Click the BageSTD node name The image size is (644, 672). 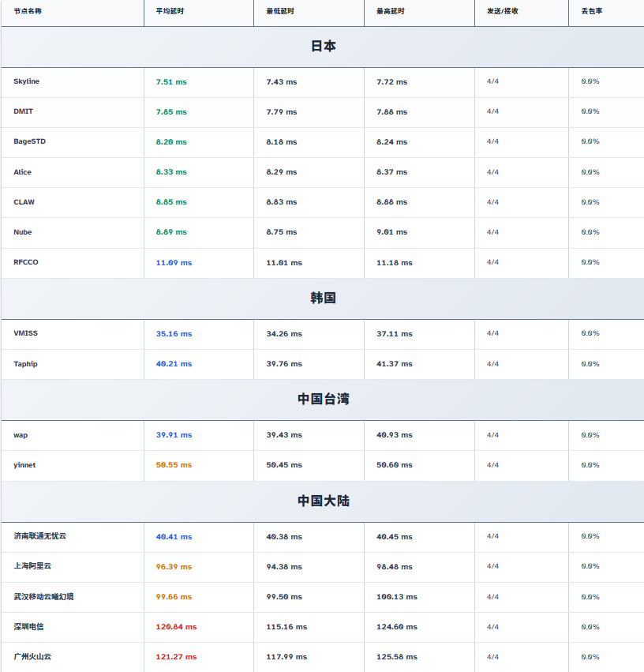click(29, 141)
